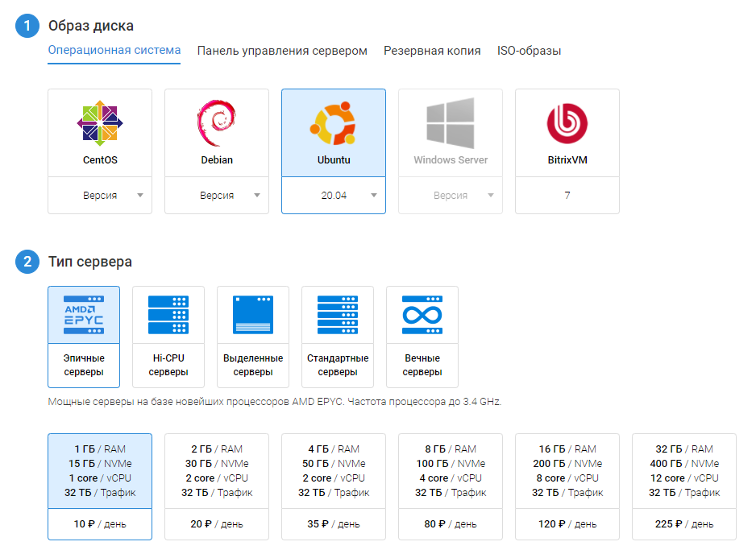Switch to Панель управления сервером tab
Screen dimensions: 756x550
pyautogui.click(x=282, y=51)
